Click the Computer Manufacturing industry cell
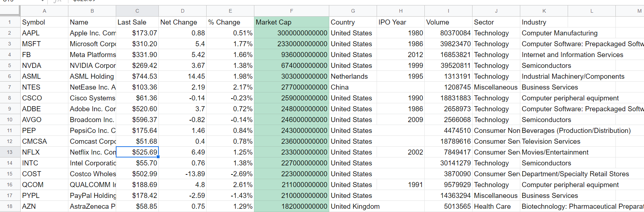 click(560, 33)
